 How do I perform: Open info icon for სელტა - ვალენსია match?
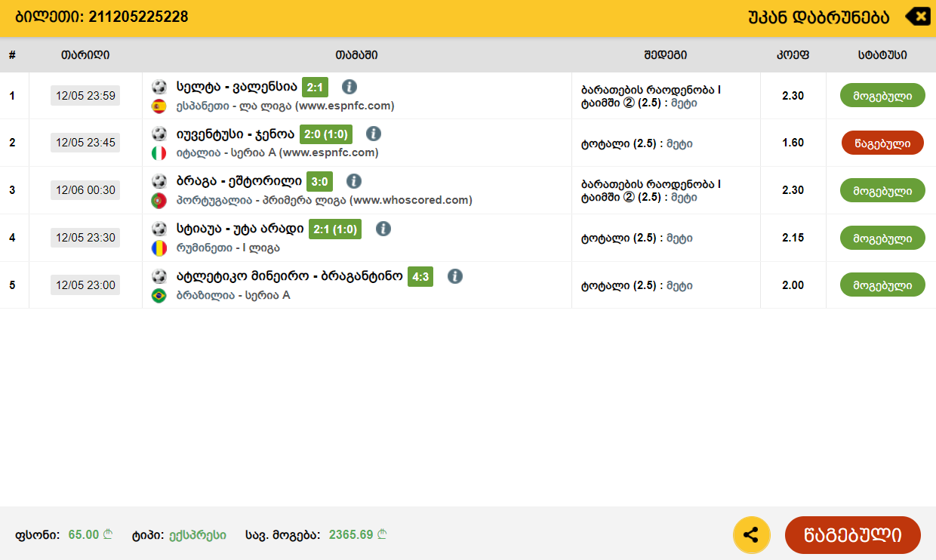(349, 87)
